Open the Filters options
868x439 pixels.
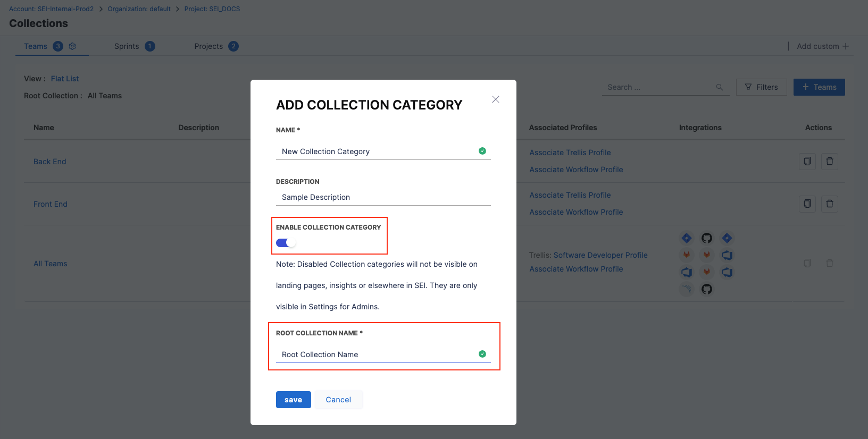coord(761,87)
